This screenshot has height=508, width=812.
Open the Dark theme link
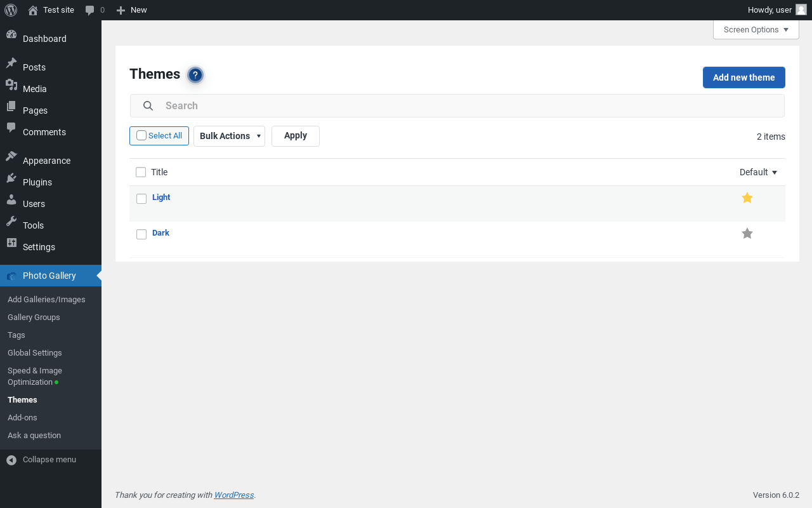click(x=160, y=233)
